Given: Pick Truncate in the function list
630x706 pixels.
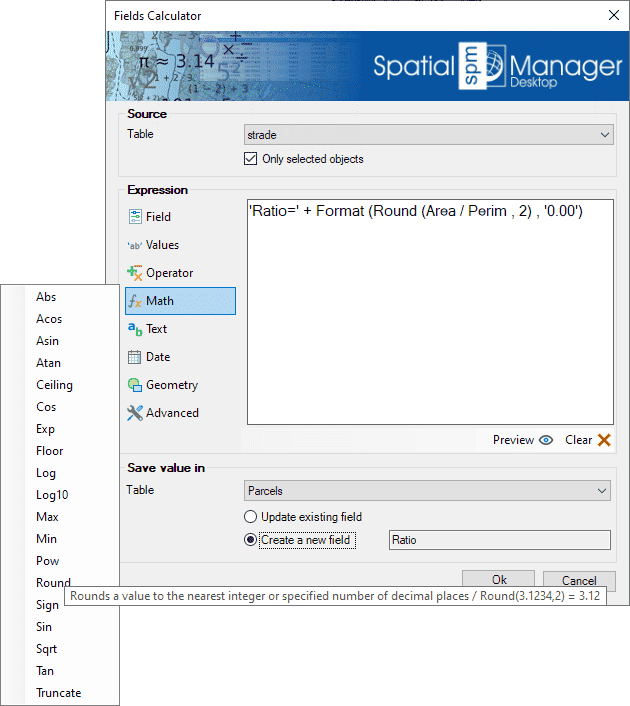Looking at the screenshot, I should pos(58,693).
